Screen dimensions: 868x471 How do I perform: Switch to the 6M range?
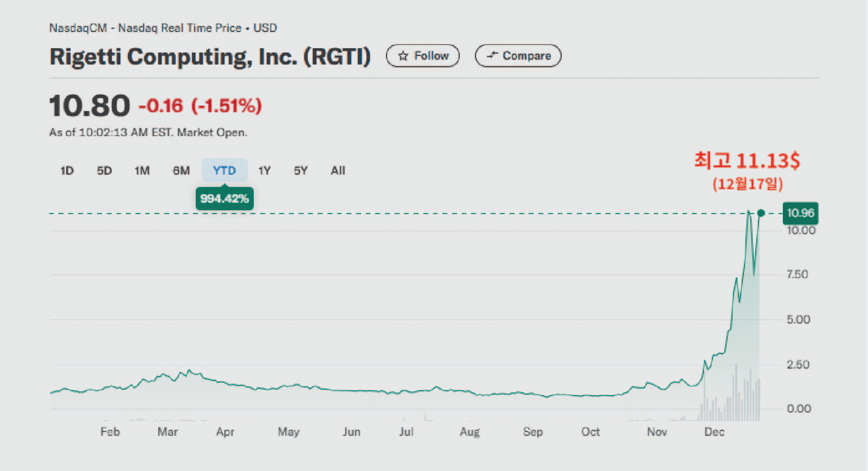coord(181,171)
